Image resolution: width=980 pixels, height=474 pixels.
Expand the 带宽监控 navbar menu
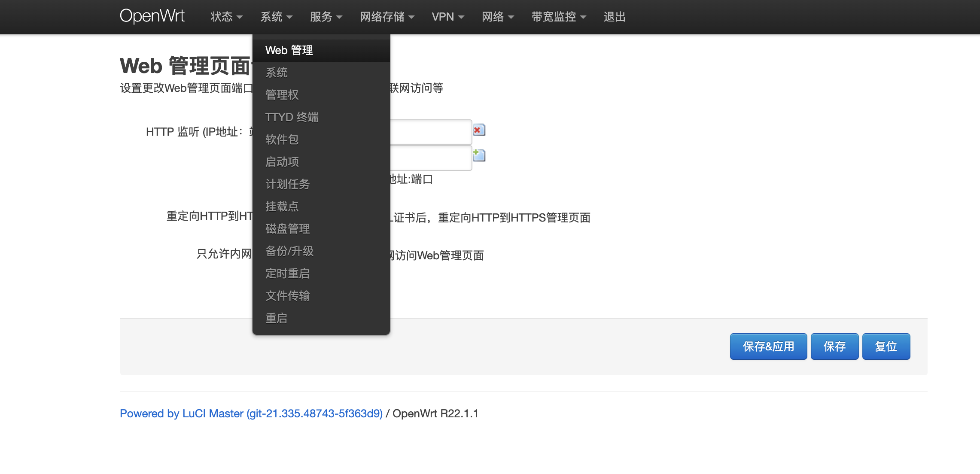tap(559, 17)
